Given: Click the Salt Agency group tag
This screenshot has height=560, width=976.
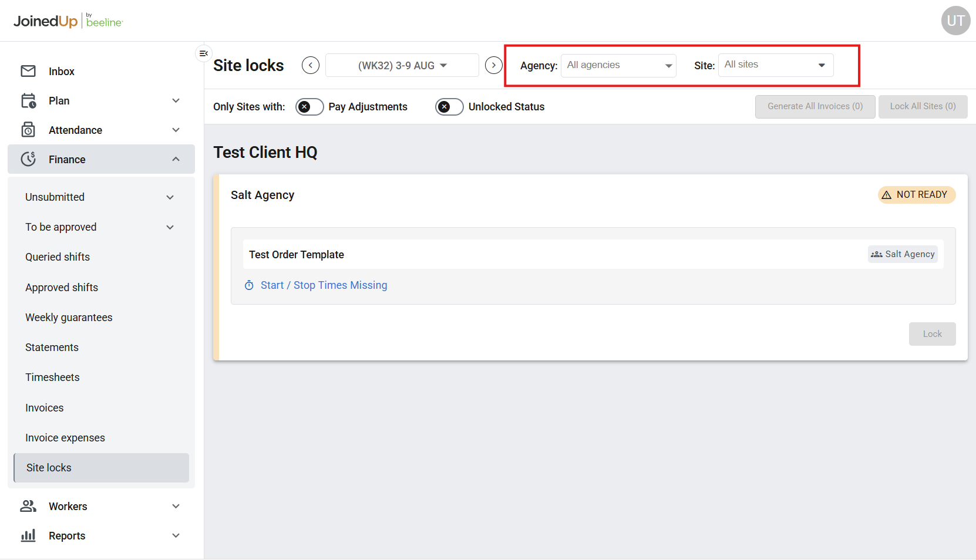Looking at the screenshot, I should coord(903,254).
